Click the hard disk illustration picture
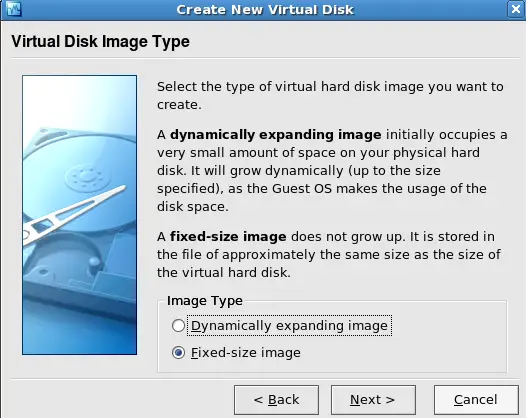 [80, 215]
